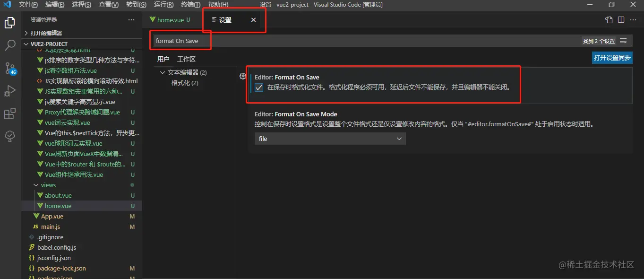Screen dimensions: 644x279
Task: Click the 找到 2 个设置 result count
Action: tap(599, 41)
